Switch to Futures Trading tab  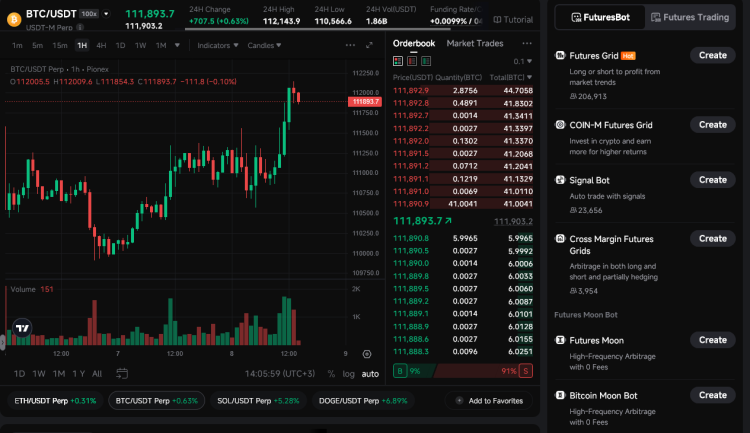tap(690, 17)
